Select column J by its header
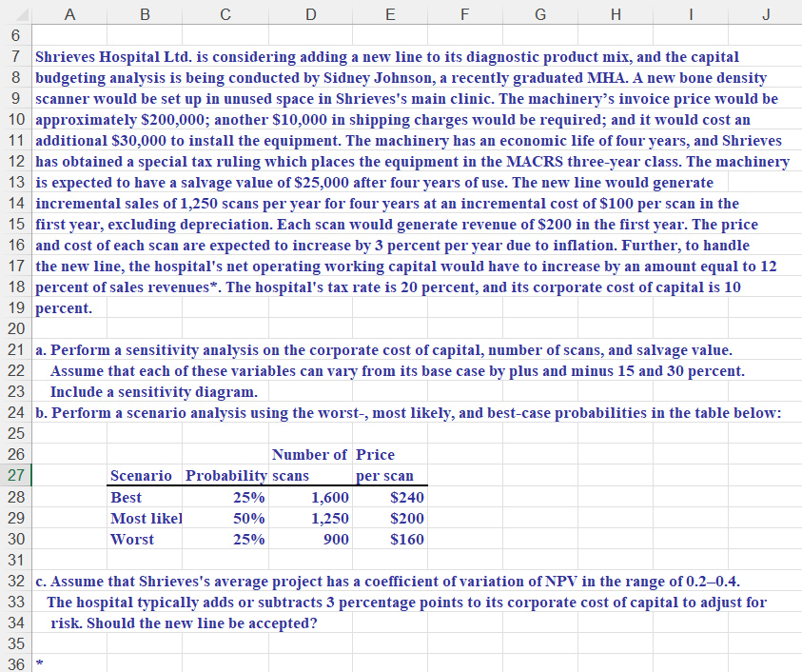The height and width of the screenshot is (672, 802). [x=766, y=13]
